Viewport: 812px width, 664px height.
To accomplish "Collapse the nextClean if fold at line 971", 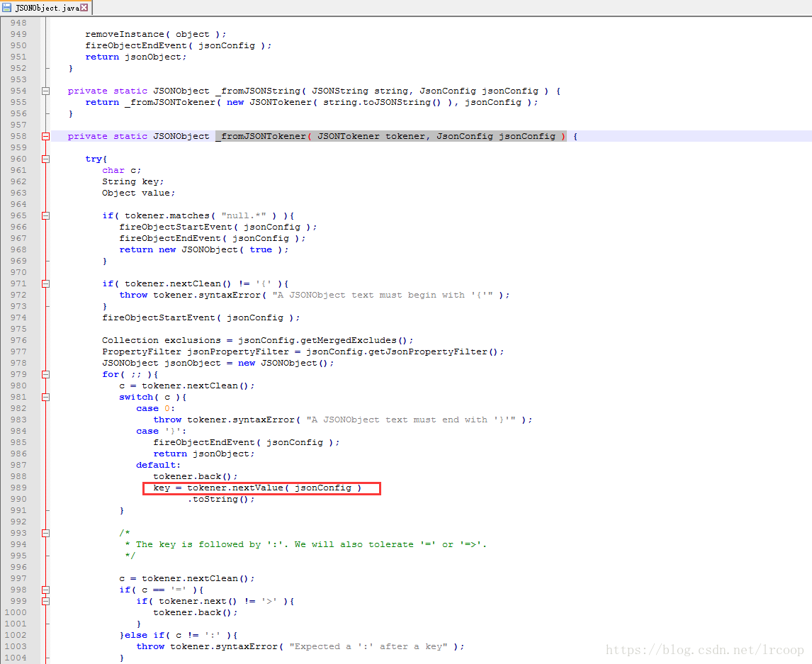I will [45, 284].
